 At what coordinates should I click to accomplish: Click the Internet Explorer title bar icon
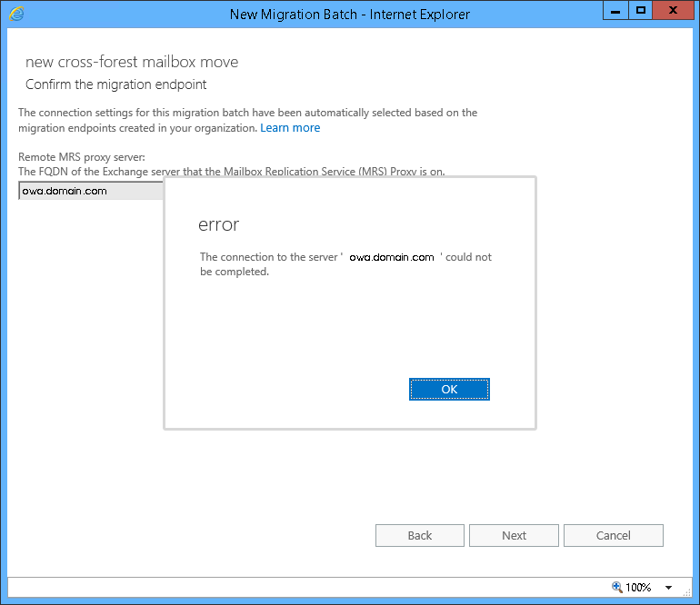(16, 14)
